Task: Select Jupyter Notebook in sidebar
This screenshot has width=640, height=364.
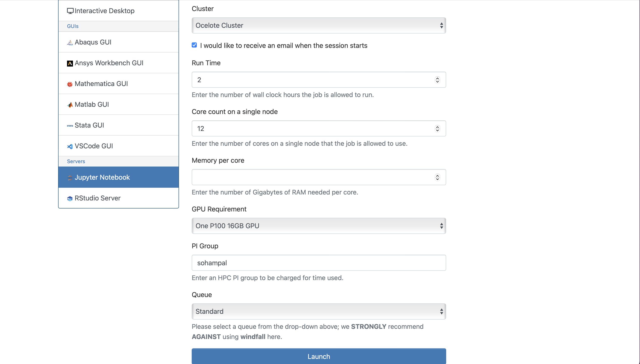Action: [118, 177]
